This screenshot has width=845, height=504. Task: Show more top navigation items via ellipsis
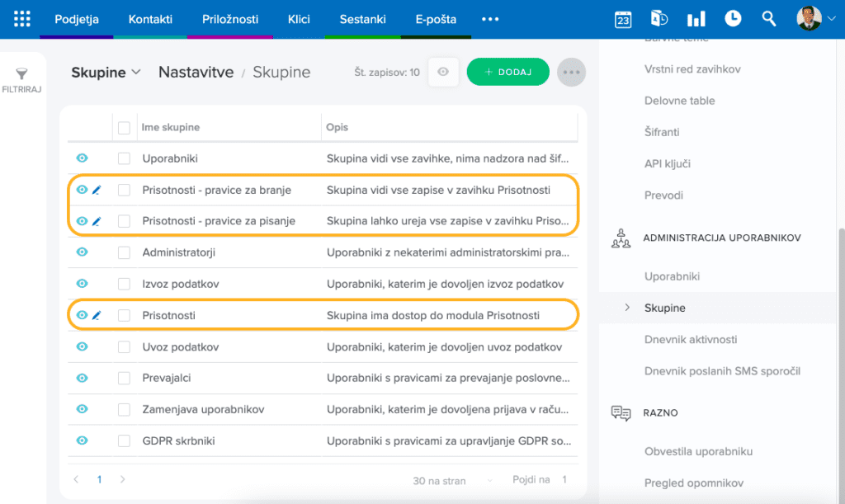coord(490,19)
